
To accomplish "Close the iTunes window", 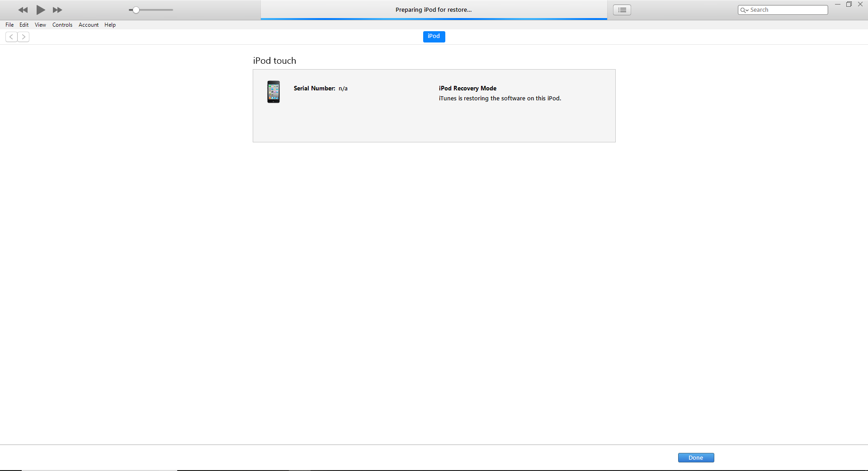I will (x=860, y=4).
